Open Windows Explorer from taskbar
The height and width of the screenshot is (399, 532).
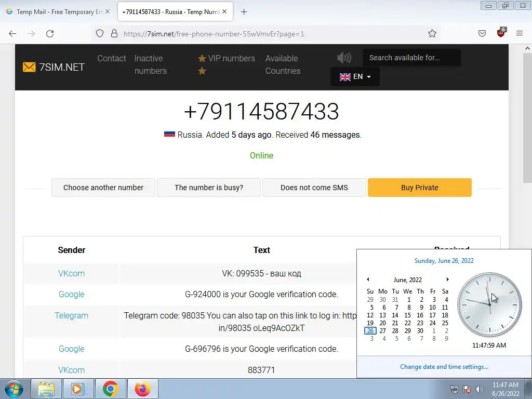(46, 389)
